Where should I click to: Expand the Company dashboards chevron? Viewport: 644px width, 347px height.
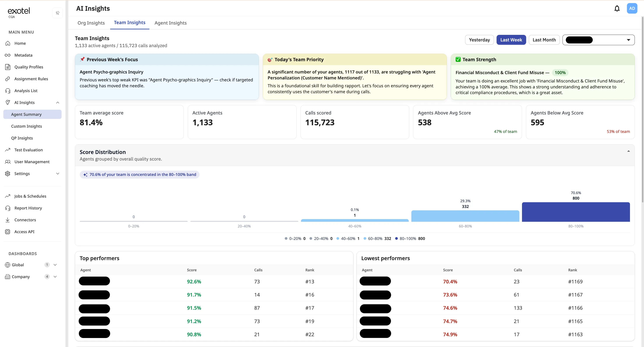click(x=55, y=276)
